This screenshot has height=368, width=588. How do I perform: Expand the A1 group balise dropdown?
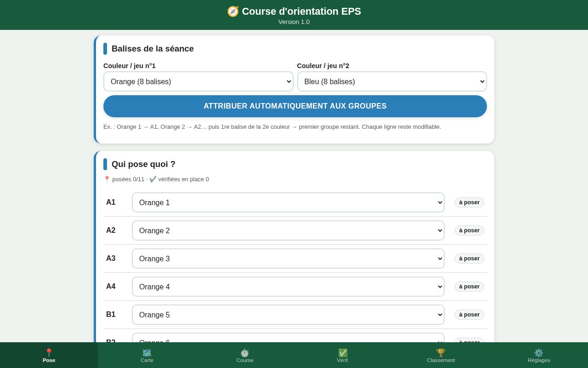coord(288,202)
